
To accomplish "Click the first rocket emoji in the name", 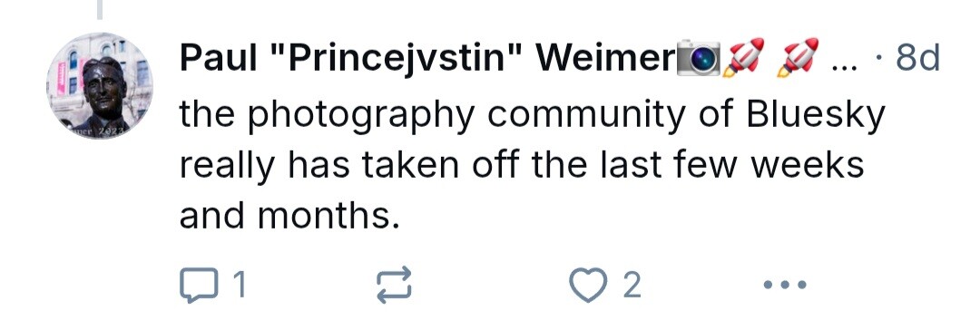I will click(x=743, y=58).
